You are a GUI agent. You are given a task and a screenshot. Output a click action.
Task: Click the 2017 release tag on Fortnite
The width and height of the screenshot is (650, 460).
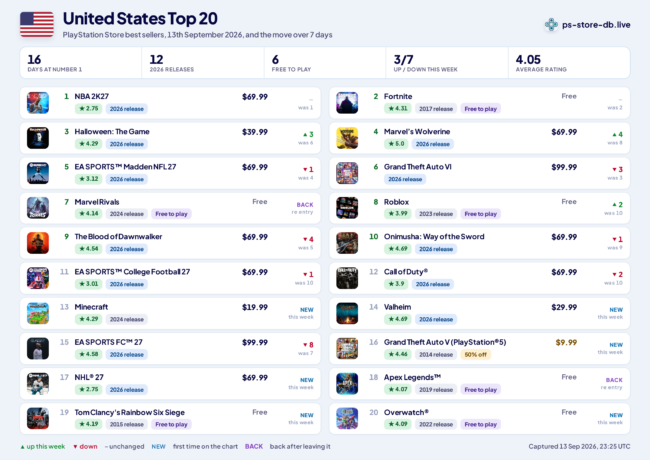tap(436, 109)
